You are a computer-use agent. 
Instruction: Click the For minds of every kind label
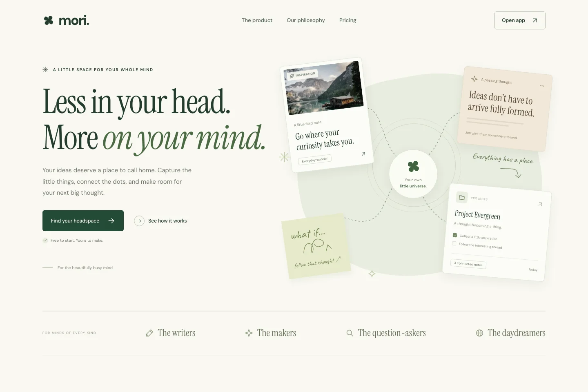point(69,333)
